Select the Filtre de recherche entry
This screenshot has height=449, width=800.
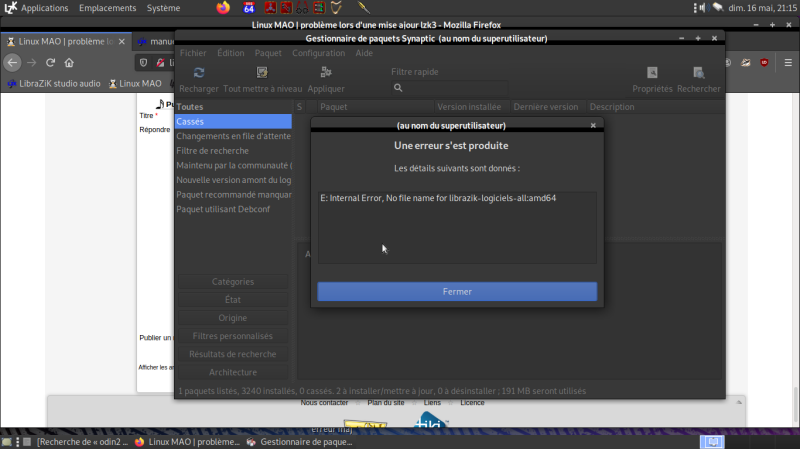tap(234, 151)
